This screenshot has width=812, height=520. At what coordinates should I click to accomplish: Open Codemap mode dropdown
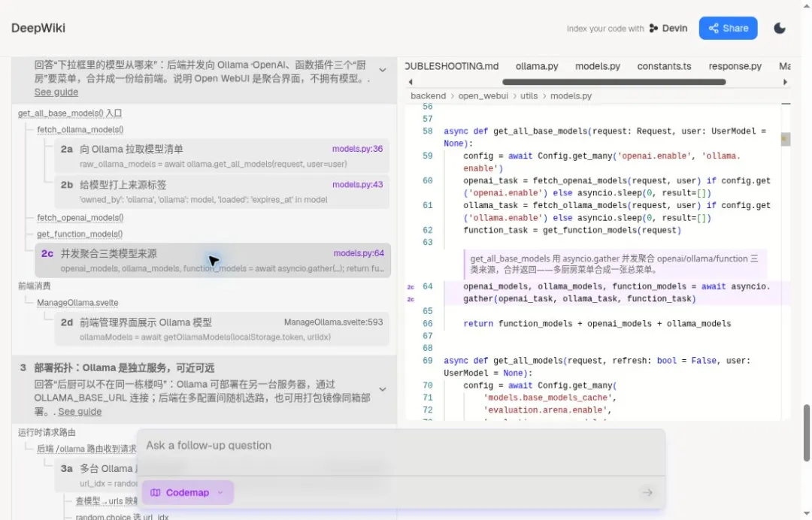point(187,493)
